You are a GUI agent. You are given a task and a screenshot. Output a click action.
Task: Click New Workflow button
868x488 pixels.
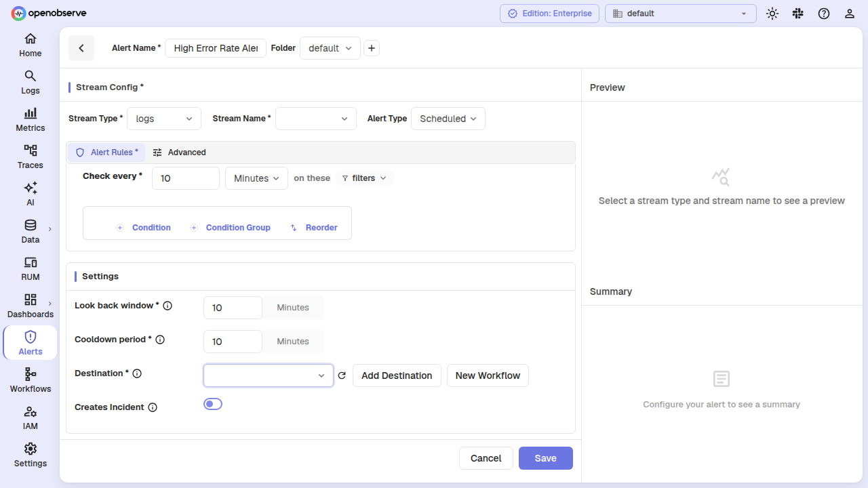tap(488, 375)
